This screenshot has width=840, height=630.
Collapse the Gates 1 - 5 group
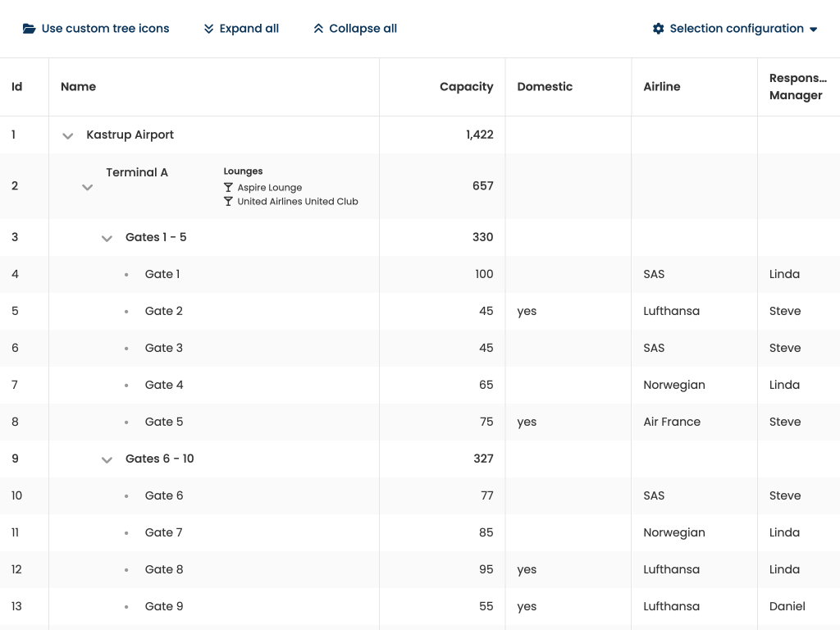[x=107, y=239]
